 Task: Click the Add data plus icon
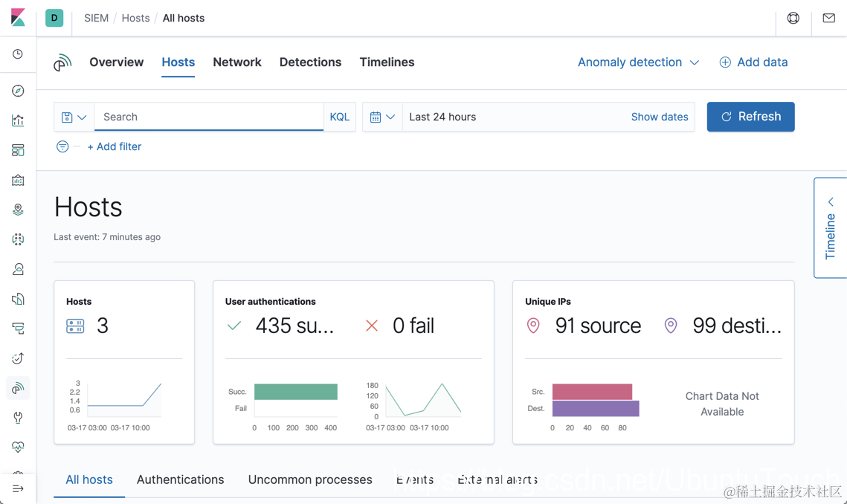pos(725,62)
